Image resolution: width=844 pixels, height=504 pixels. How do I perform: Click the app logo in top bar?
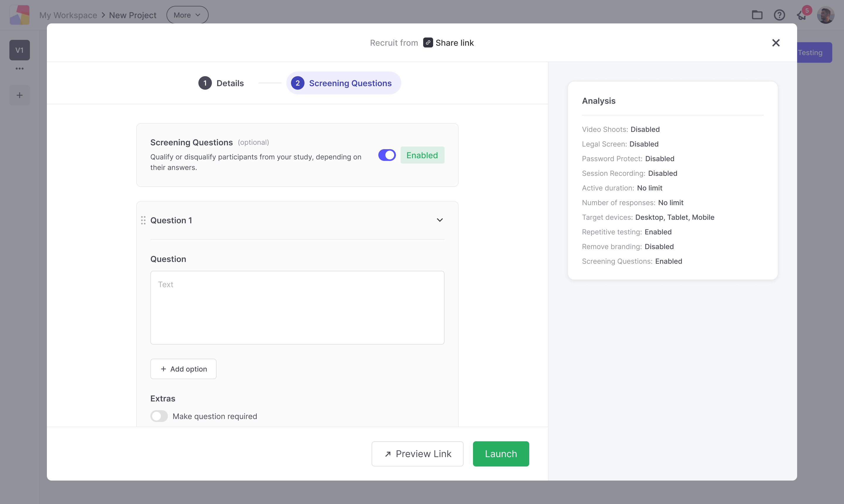pos(20,15)
